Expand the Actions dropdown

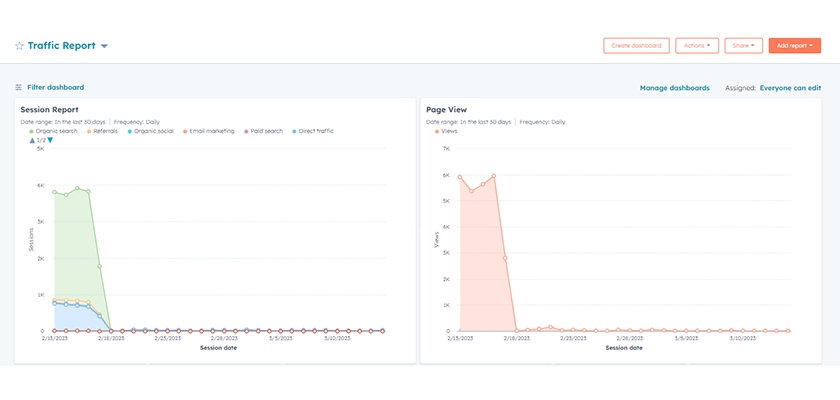coord(697,46)
